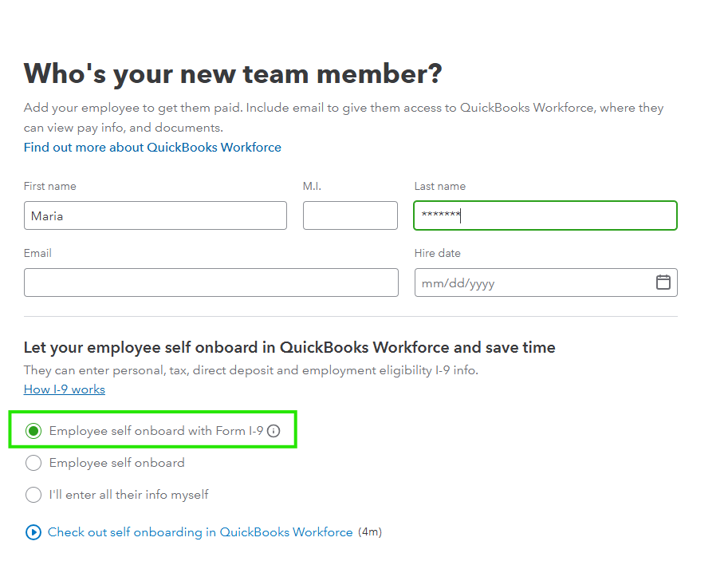Open the Hire date calendar picker
Screen dimensions: 728x565
coord(663,282)
